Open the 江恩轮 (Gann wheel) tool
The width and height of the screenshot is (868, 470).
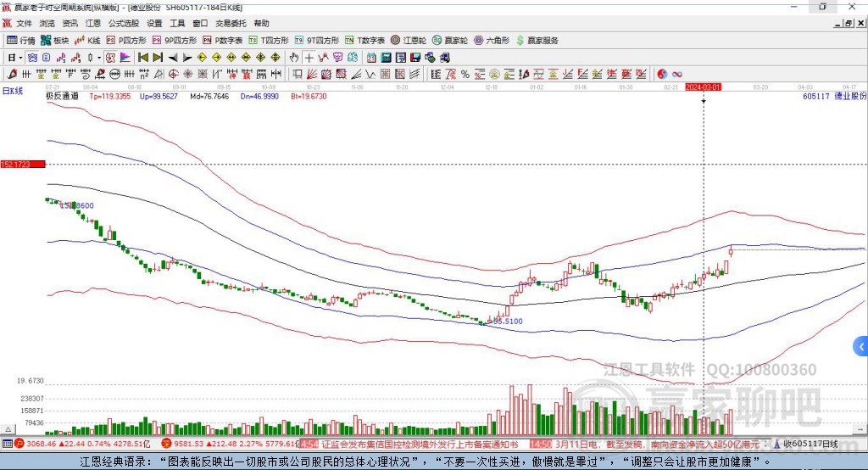409,40
